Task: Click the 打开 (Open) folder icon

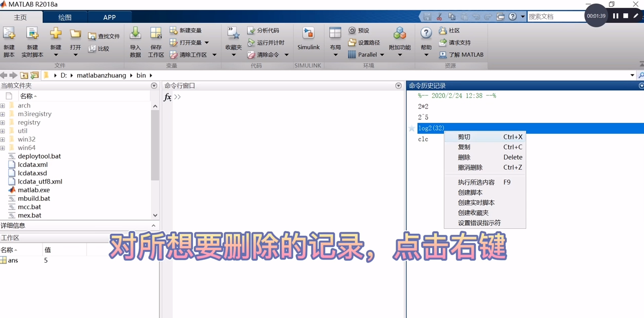Action: (x=75, y=34)
